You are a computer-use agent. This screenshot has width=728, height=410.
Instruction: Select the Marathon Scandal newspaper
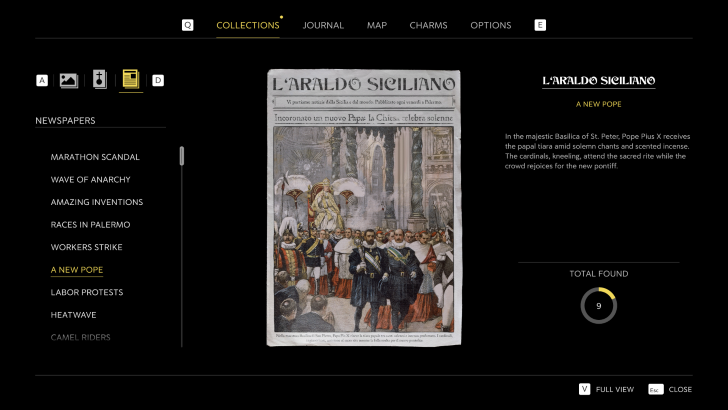[95, 157]
